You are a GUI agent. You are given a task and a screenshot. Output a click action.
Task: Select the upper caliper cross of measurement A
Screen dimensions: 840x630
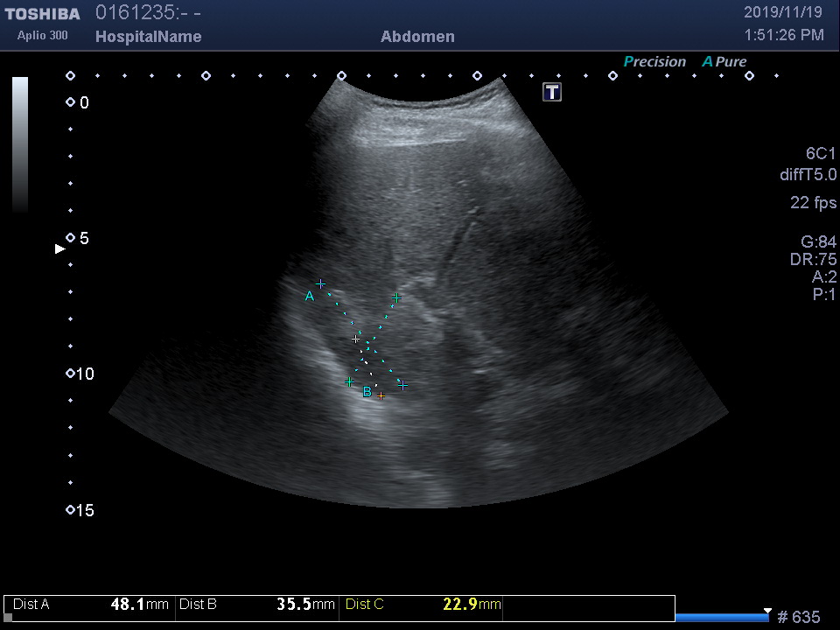coord(321,284)
